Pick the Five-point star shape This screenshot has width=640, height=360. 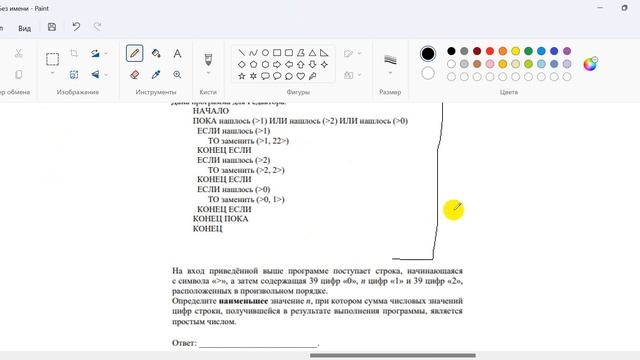click(x=242, y=76)
